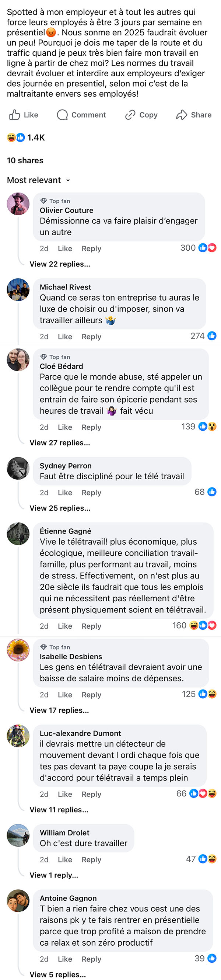Image resolution: width=221 pixels, height=980 pixels.
Task: Click the Top fan diamond badge above Cloé Bédard
Action: tap(43, 357)
